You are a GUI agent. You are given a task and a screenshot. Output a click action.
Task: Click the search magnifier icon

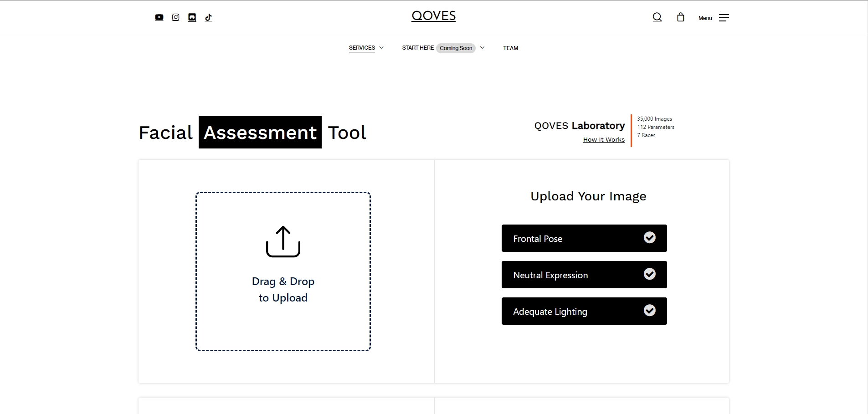point(657,17)
